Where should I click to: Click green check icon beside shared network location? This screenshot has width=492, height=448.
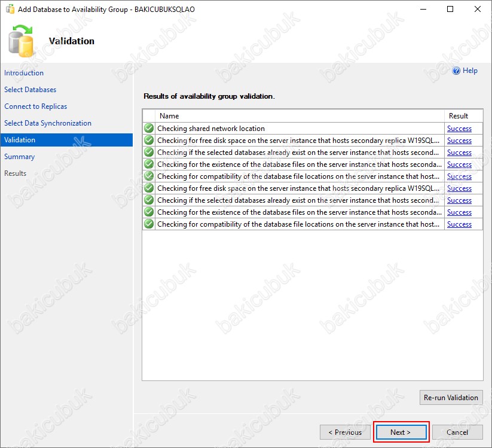point(149,129)
